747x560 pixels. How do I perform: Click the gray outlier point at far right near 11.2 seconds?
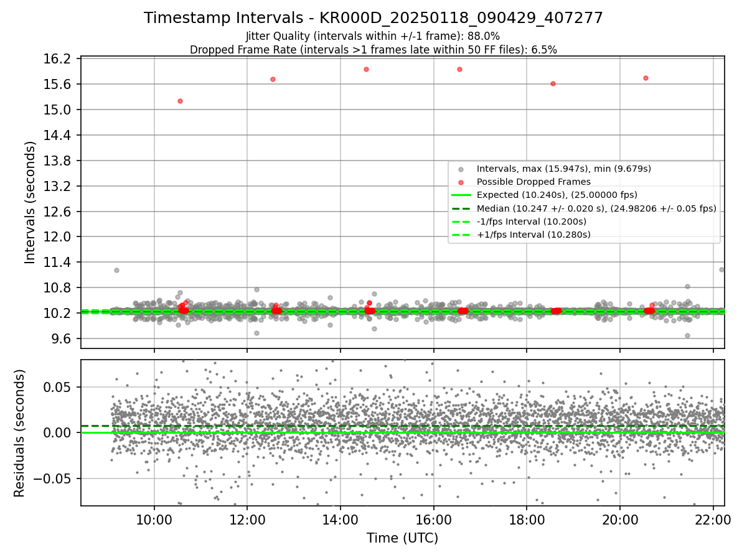721,269
